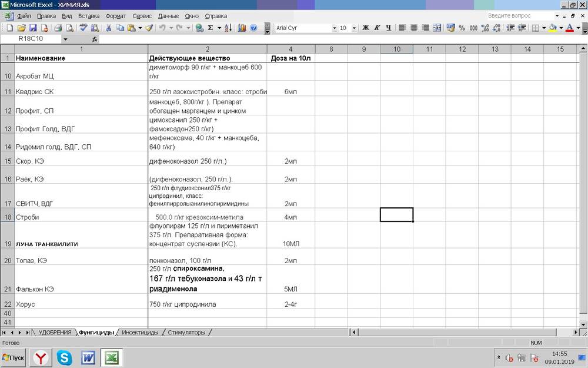588x368 pixels.
Task: Apply Currency format icon
Action: pyautogui.click(x=451, y=28)
